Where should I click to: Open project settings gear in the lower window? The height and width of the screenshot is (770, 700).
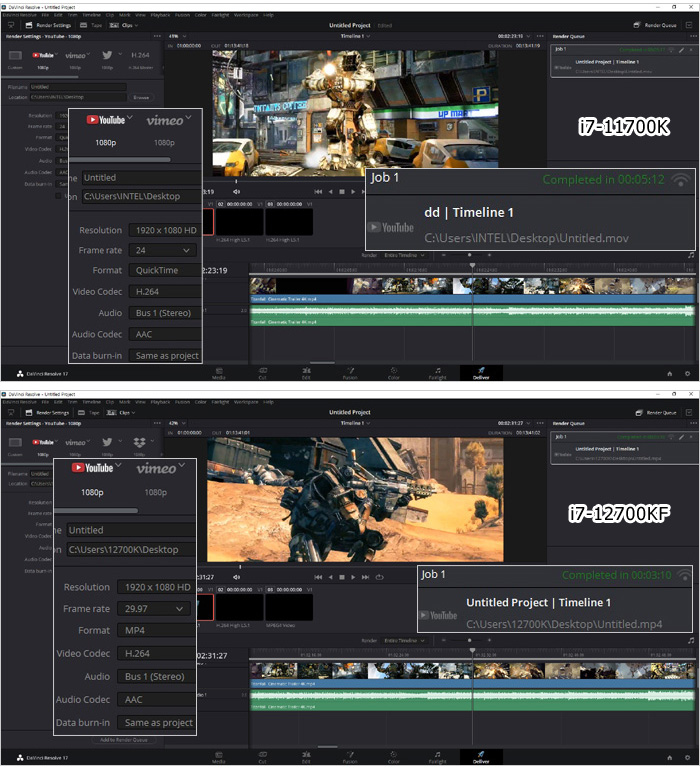(687, 757)
